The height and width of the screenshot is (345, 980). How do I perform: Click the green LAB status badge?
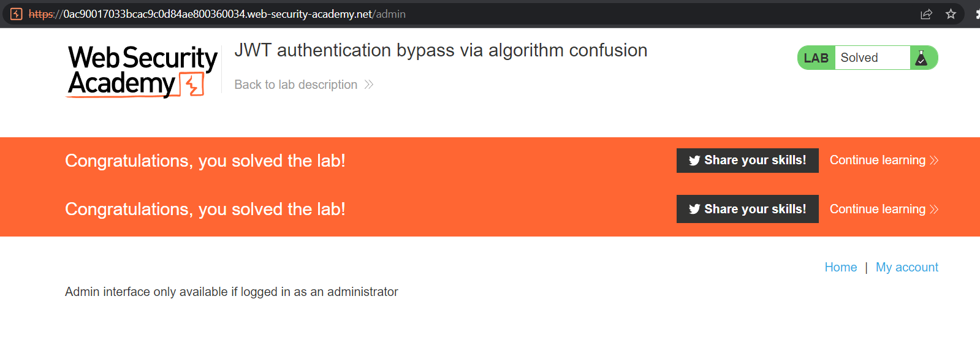click(816, 58)
